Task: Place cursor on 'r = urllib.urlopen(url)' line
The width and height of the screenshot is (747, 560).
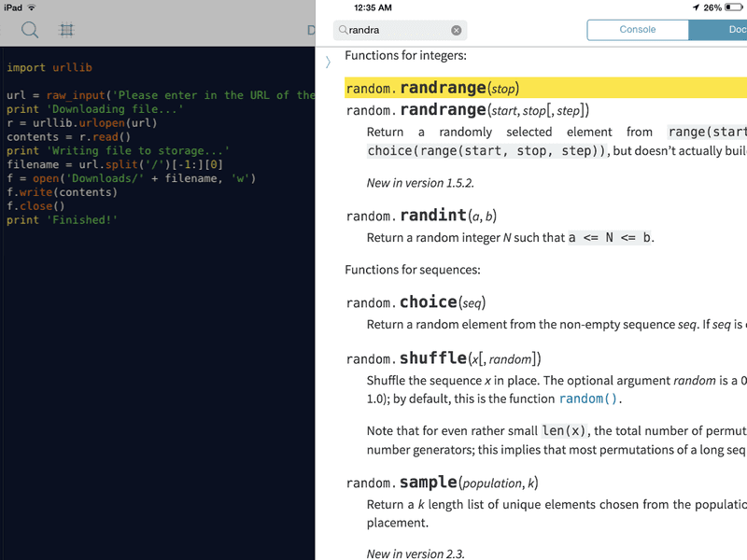Action: pyautogui.click(x=82, y=123)
